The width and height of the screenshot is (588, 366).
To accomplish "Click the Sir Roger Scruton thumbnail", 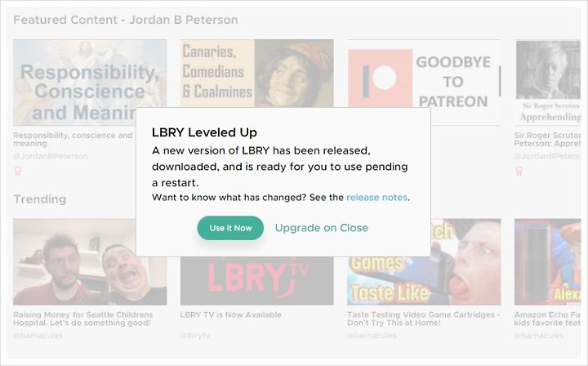I will 547,83.
